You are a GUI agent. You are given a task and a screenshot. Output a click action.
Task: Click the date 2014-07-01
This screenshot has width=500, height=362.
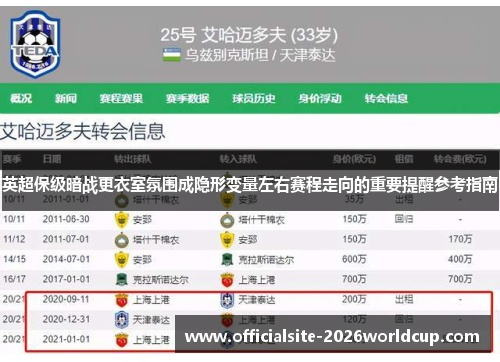(x=66, y=259)
